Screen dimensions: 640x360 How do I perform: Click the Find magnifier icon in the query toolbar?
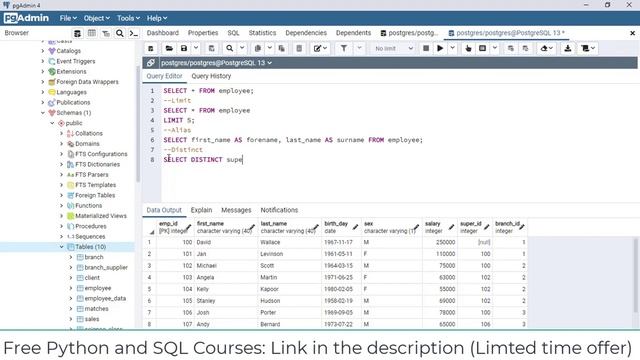[230, 48]
